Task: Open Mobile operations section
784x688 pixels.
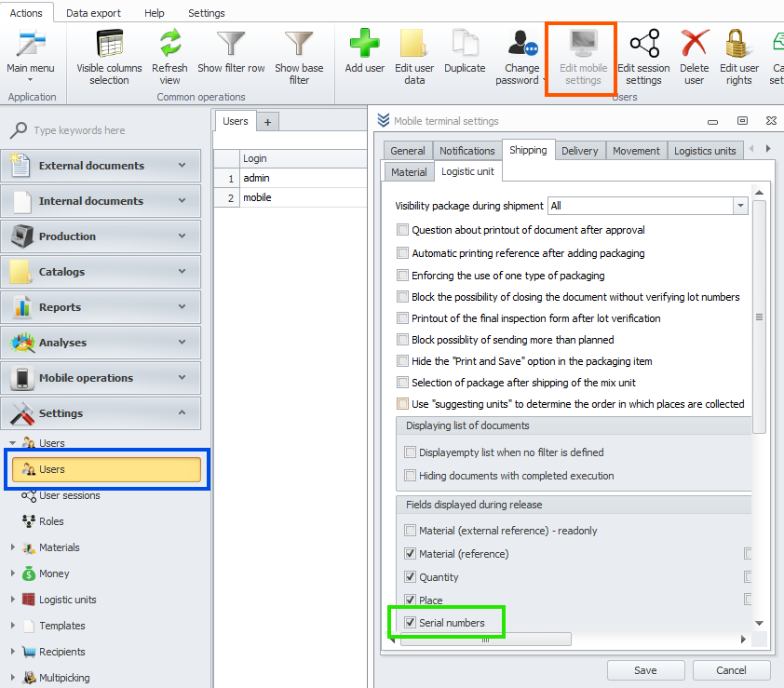Action: [101, 378]
